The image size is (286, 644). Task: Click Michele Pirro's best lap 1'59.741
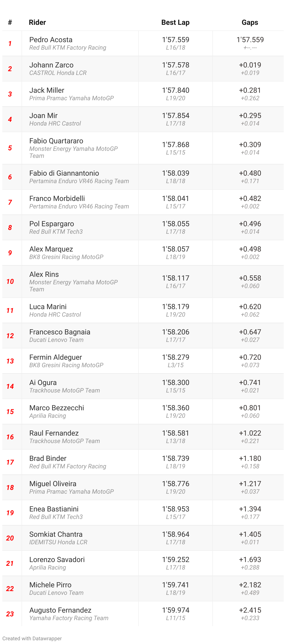tap(175, 585)
